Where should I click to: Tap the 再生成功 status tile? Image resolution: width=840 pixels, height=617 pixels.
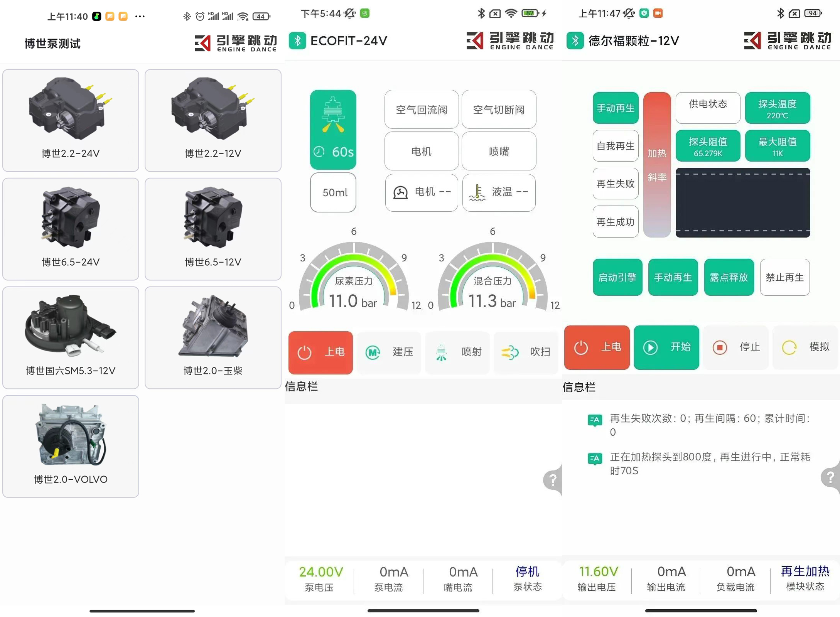(x=616, y=222)
